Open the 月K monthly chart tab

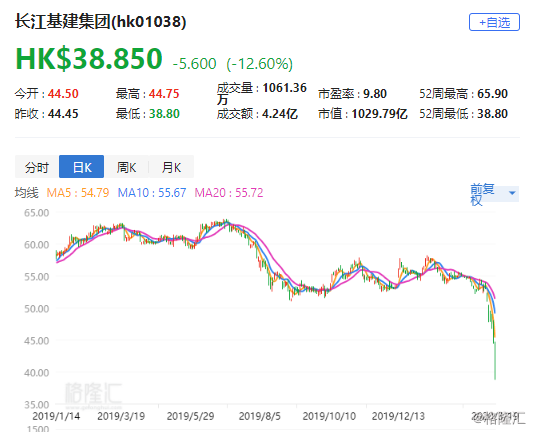coord(171,167)
